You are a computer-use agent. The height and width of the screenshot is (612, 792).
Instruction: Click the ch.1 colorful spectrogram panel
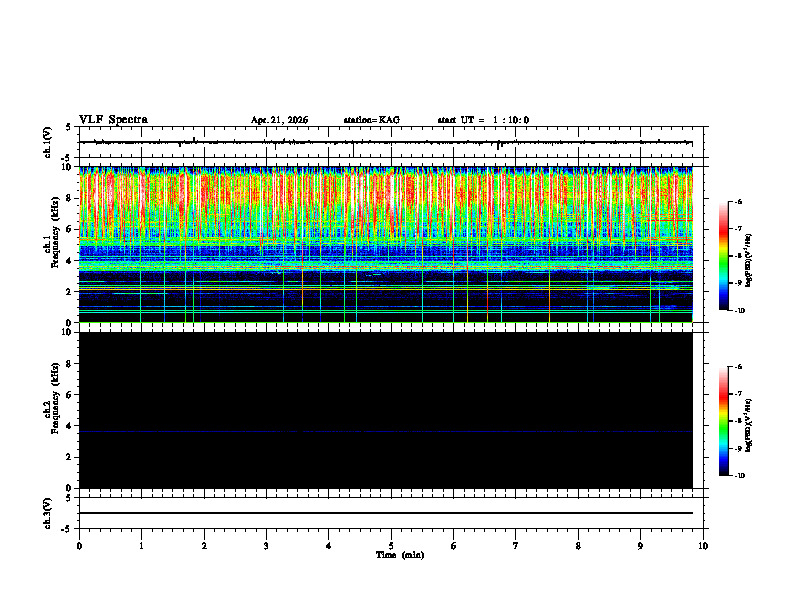point(386,244)
